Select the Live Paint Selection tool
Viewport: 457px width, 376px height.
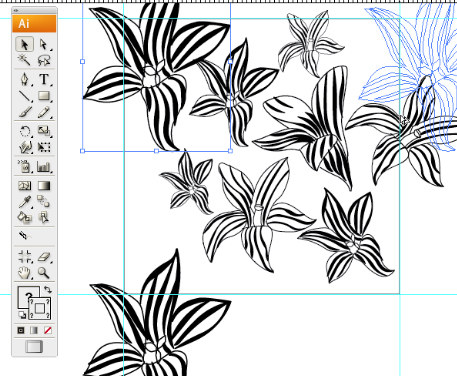44,217
